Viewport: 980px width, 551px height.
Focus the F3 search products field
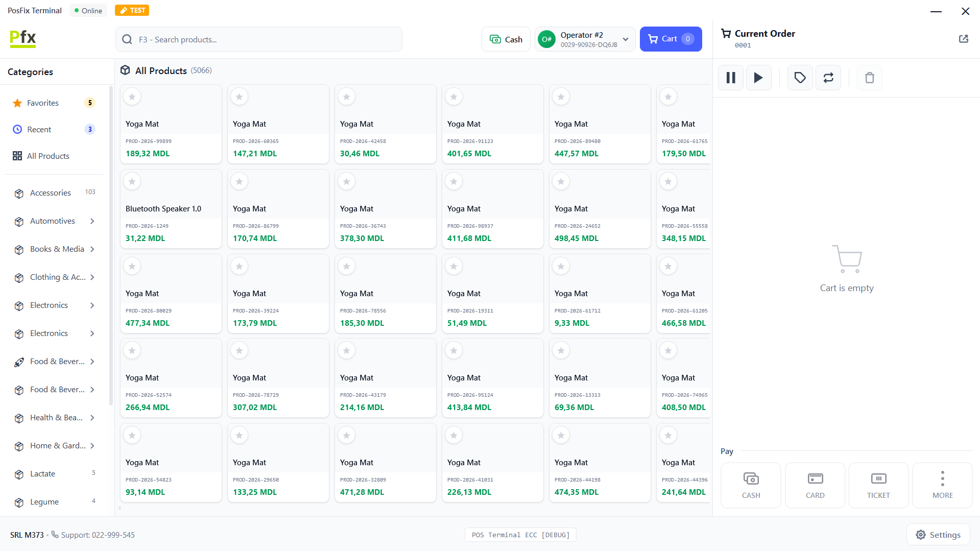coord(258,39)
